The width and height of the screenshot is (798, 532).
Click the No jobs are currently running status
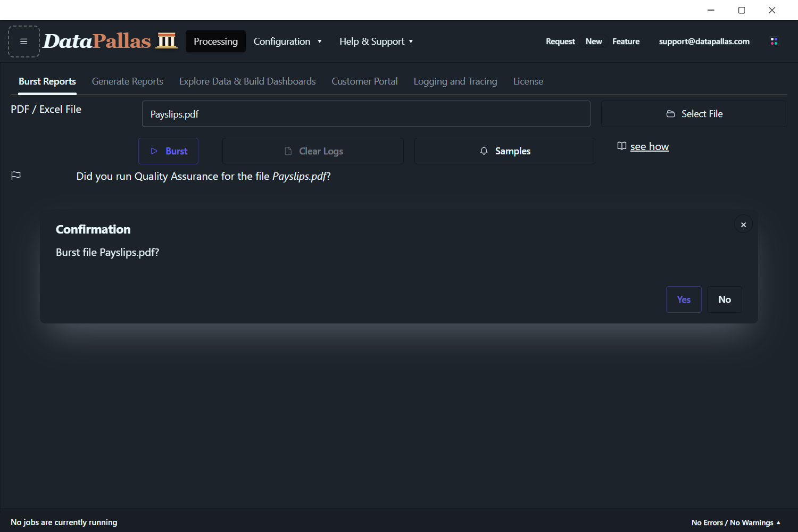(x=64, y=522)
